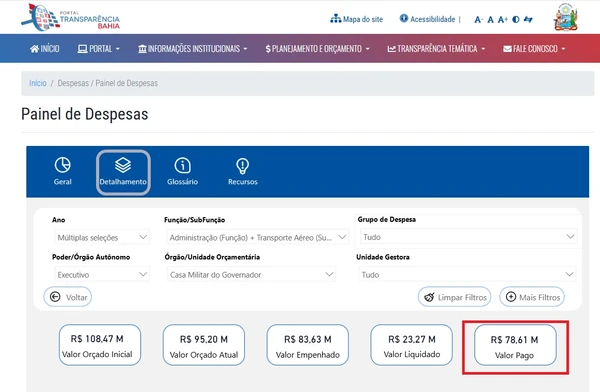
Task: Expand the Unidade Gestora dropdown
Action: pyautogui.click(x=467, y=274)
